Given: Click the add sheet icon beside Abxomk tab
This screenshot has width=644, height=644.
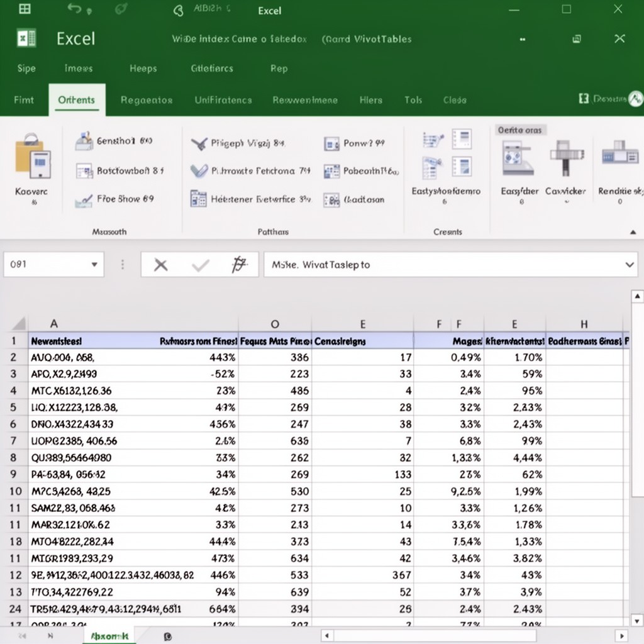Looking at the screenshot, I should (x=167, y=636).
